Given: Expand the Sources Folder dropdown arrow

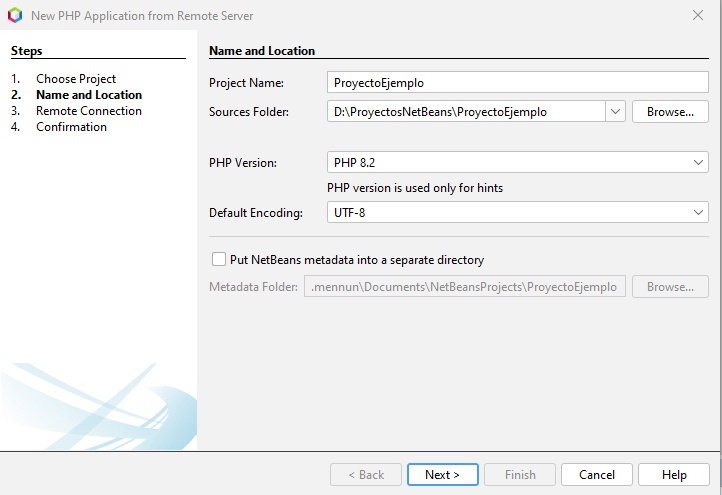Looking at the screenshot, I should [x=615, y=112].
